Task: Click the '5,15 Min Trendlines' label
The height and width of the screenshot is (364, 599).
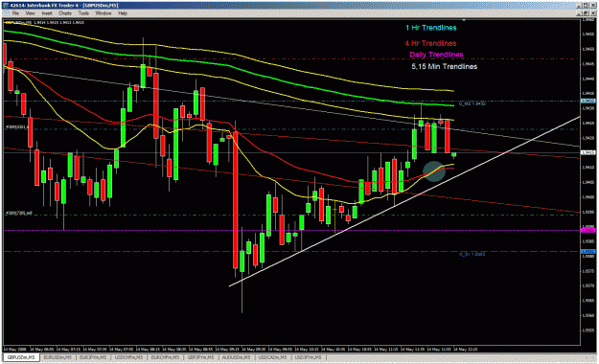Action: [x=445, y=66]
